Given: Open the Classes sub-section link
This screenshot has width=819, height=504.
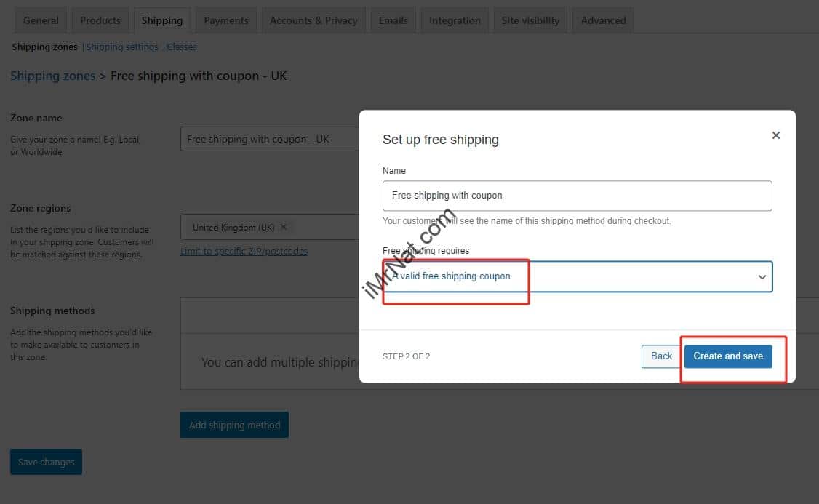Looking at the screenshot, I should 182,47.
